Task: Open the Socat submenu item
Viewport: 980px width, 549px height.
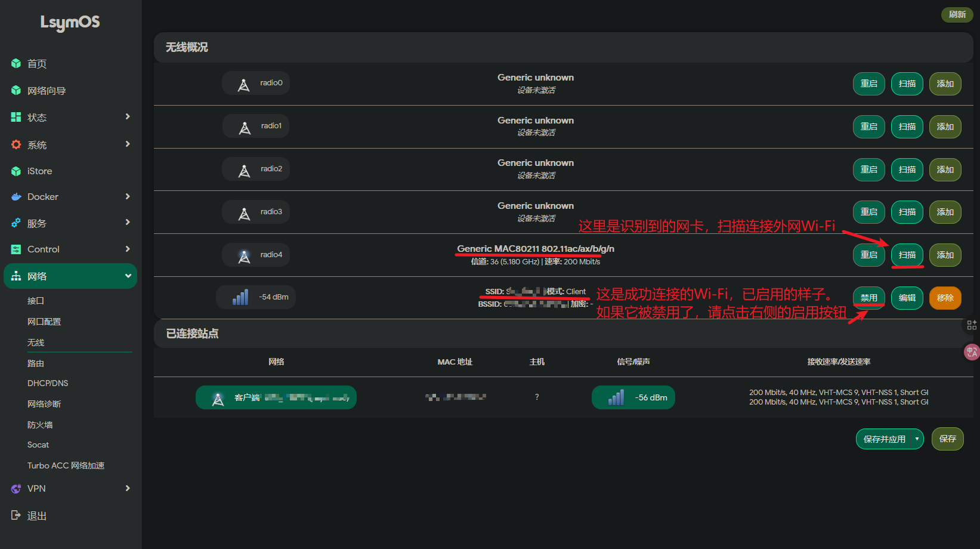Action: tap(38, 445)
